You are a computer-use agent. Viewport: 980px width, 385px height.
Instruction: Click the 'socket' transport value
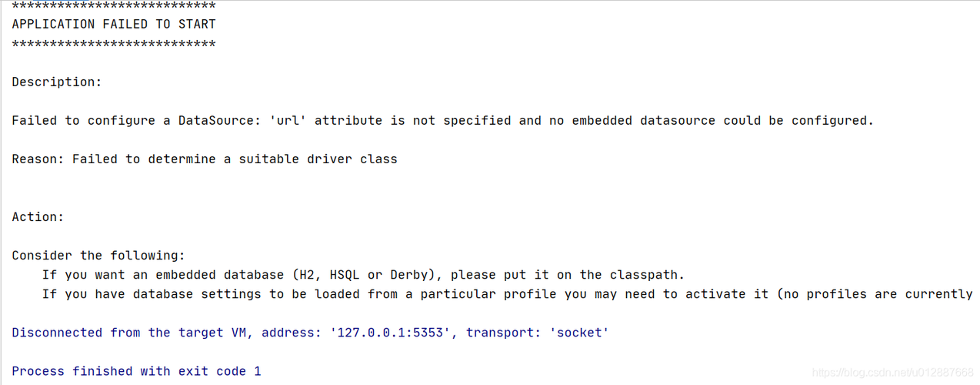click(x=579, y=332)
